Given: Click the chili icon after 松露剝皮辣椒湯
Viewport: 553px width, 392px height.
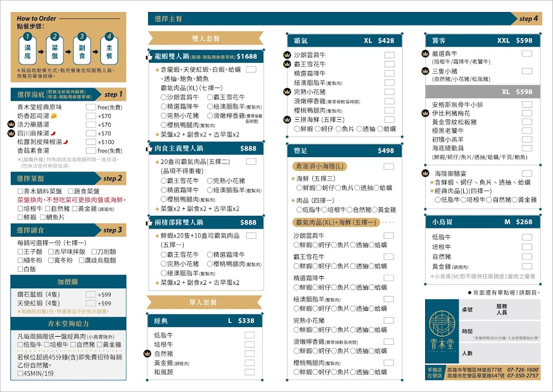Looking at the screenshot, I should click(x=66, y=142).
